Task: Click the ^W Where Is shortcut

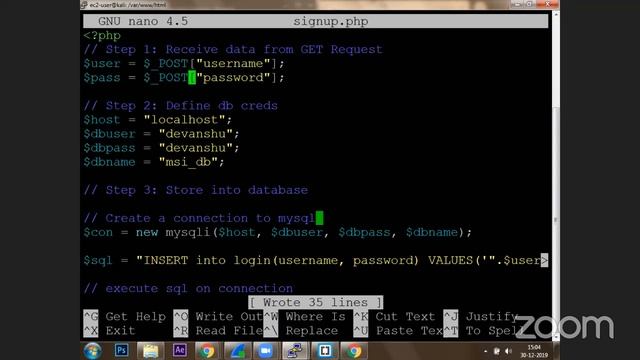Action: point(304,316)
